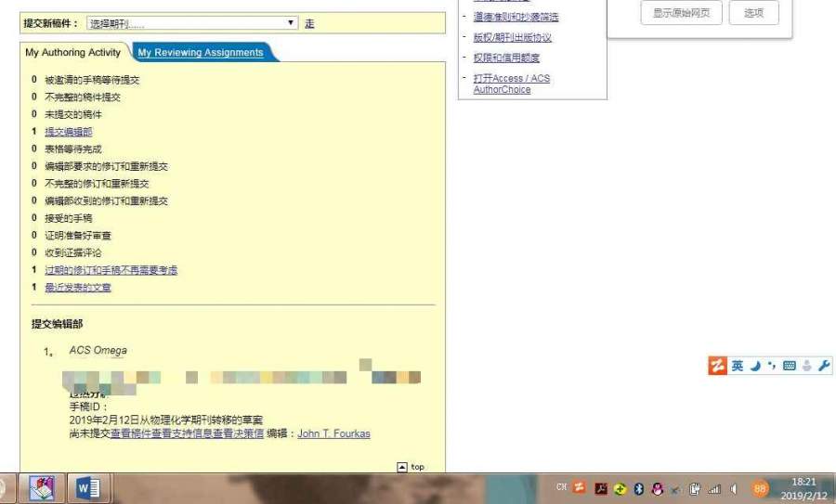Viewport: 836px width, 504px height.
Task: Click the user avatar icon on IME toolbar
Action: [807, 366]
